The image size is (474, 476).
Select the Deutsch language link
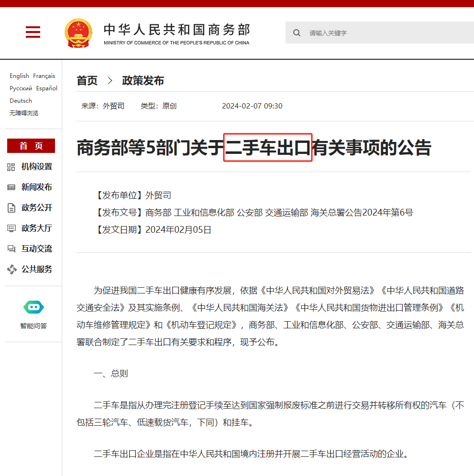(21, 101)
